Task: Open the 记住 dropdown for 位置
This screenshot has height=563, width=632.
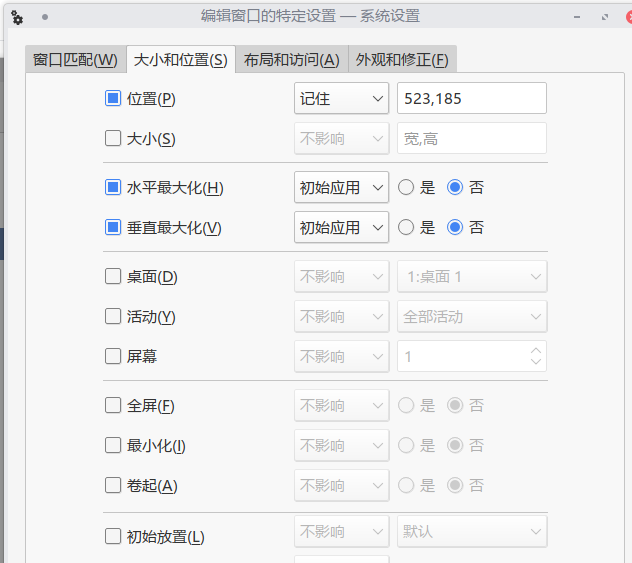Action: click(x=341, y=98)
